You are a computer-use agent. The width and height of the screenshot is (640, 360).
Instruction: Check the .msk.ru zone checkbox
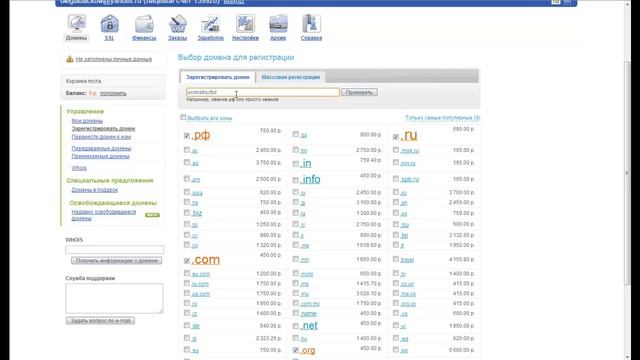(396, 150)
